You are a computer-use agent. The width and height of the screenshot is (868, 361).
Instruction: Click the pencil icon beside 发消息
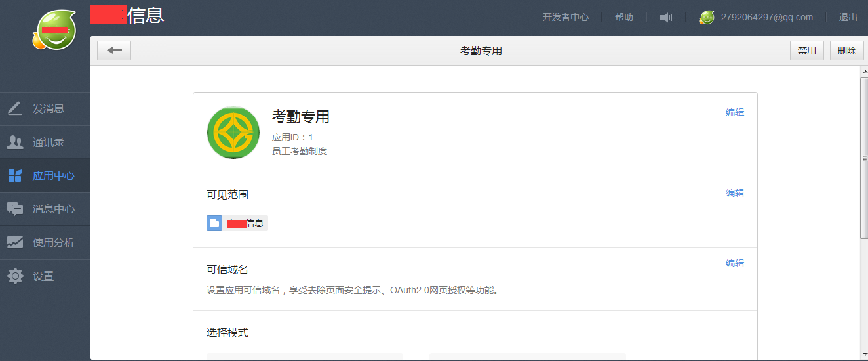coord(15,108)
